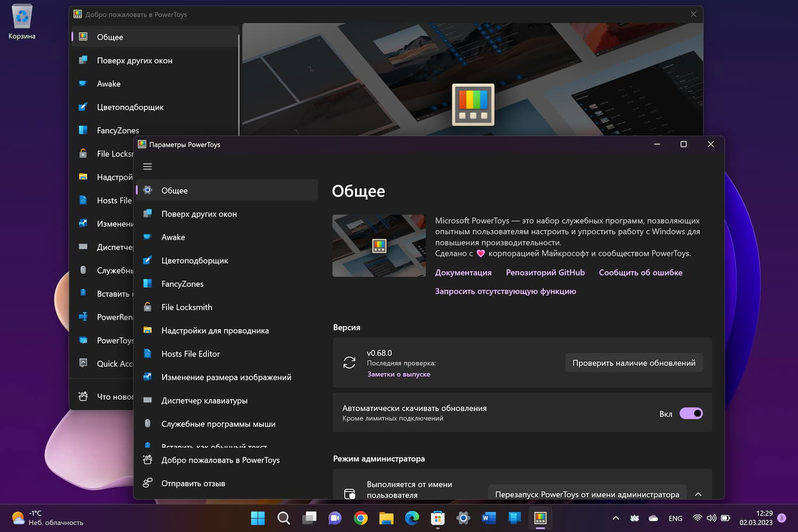Image resolution: width=798 pixels, height=532 pixels.
Task: Click Запросить отсутствующую функцию link
Action: pos(505,291)
